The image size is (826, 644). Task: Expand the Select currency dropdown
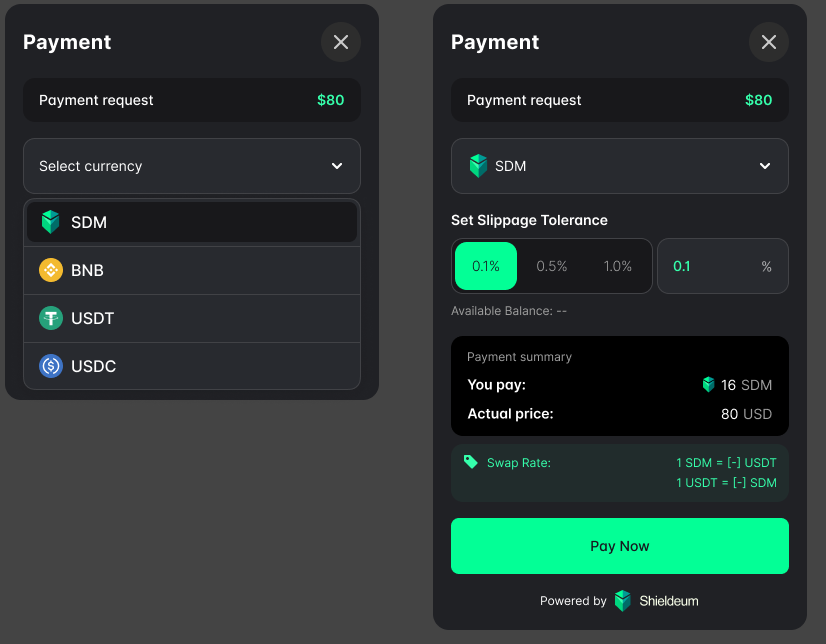pyautogui.click(x=191, y=166)
